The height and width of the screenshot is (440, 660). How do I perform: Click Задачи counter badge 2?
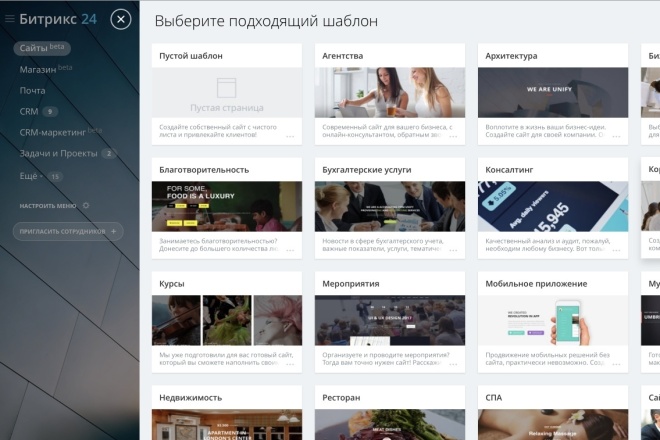[109, 153]
